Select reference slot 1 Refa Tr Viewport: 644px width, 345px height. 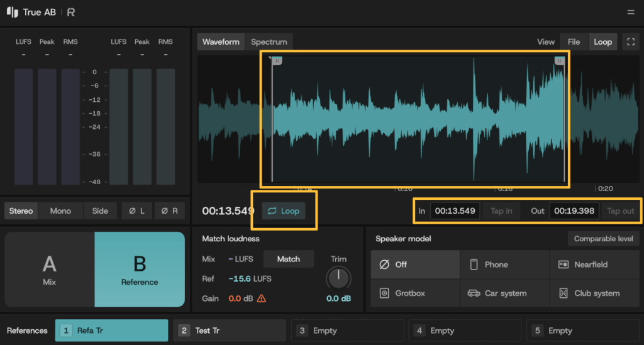coord(112,331)
